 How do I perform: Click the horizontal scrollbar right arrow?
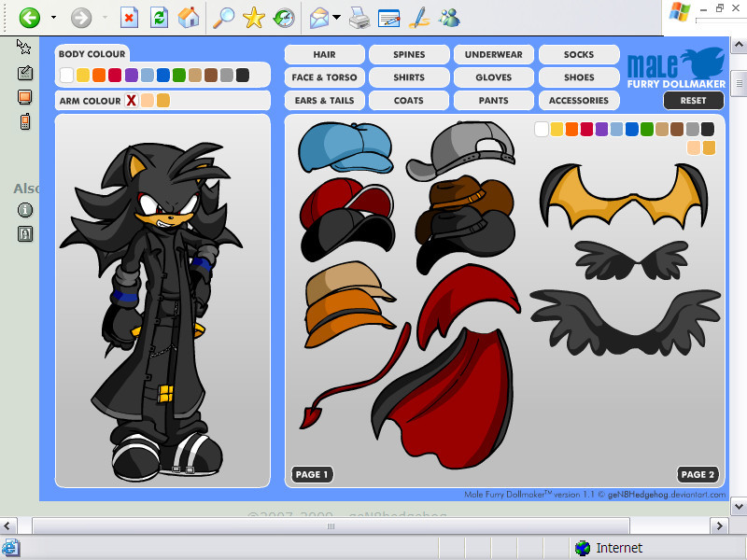(719, 525)
